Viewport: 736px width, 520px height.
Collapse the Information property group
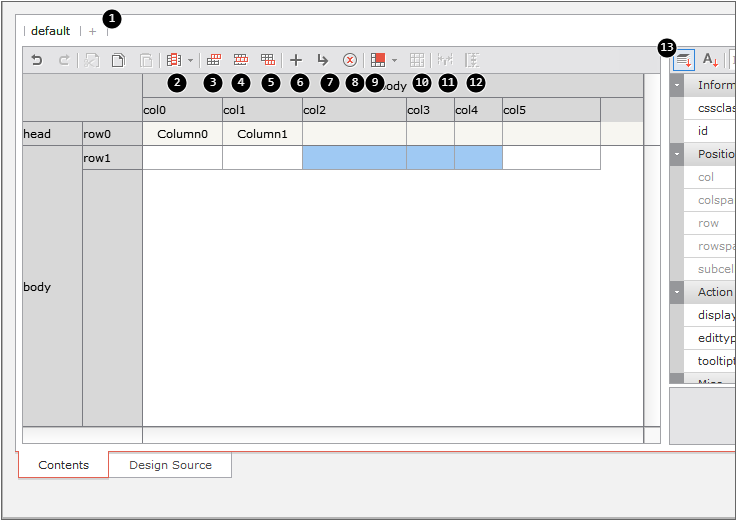click(678, 86)
